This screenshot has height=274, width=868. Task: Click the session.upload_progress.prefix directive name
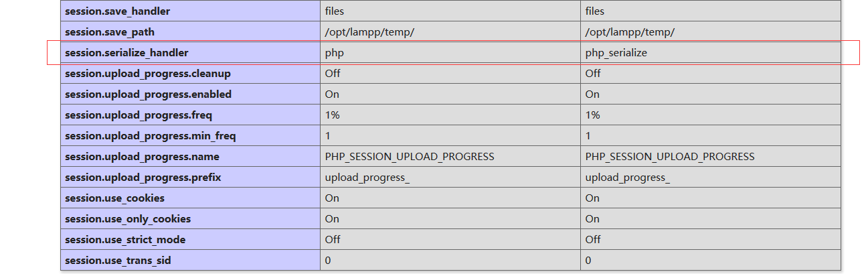[143, 177]
